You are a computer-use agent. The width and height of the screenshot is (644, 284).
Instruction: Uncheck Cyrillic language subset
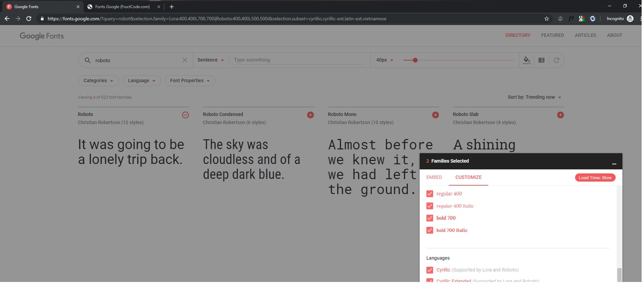pyautogui.click(x=429, y=270)
